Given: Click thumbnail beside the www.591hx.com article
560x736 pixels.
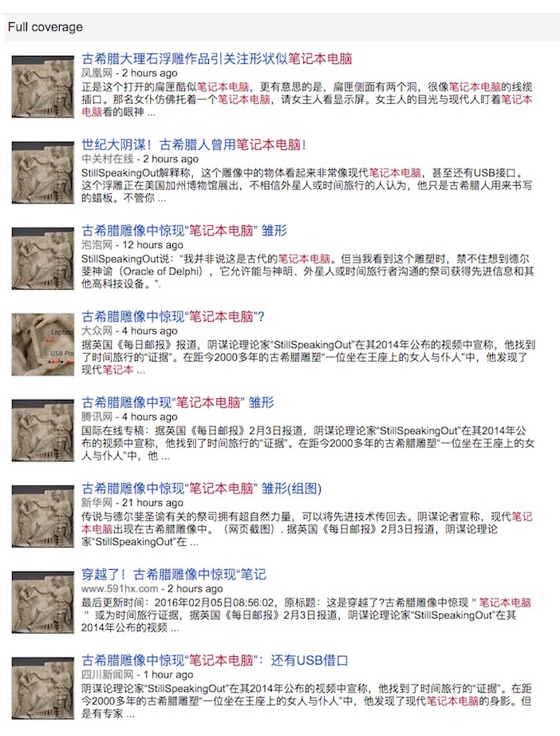Looking at the screenshot, I should pyautogui.click(x=43, y=602).
